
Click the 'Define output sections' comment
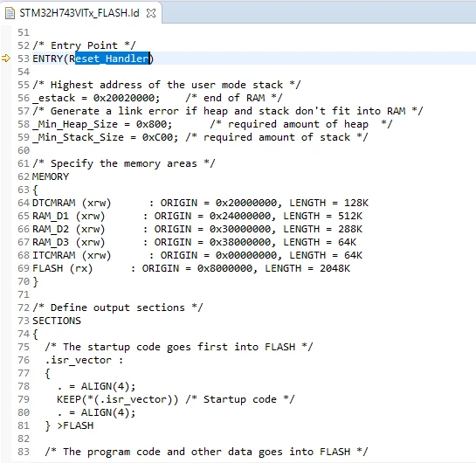coord(118,308)
